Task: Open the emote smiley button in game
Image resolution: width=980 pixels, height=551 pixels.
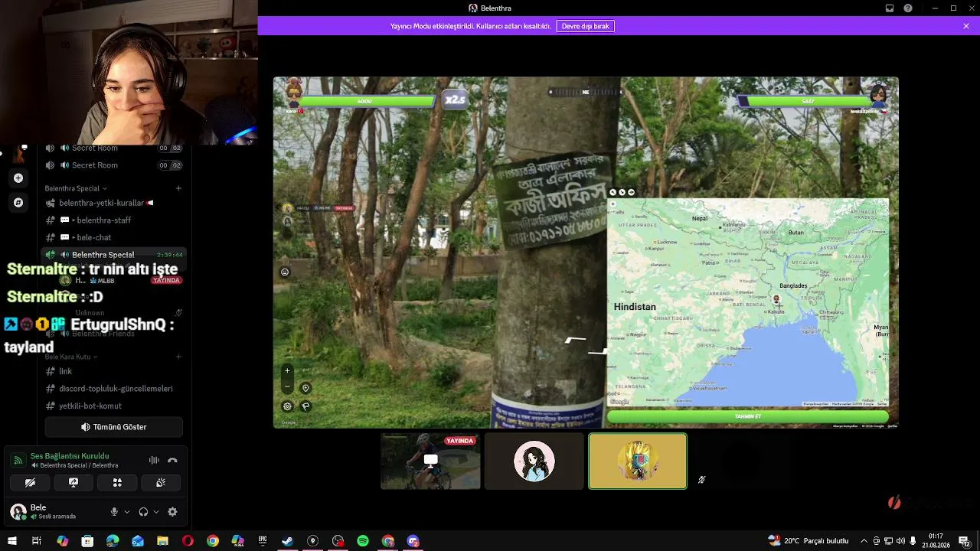Action: coord(285,272)
